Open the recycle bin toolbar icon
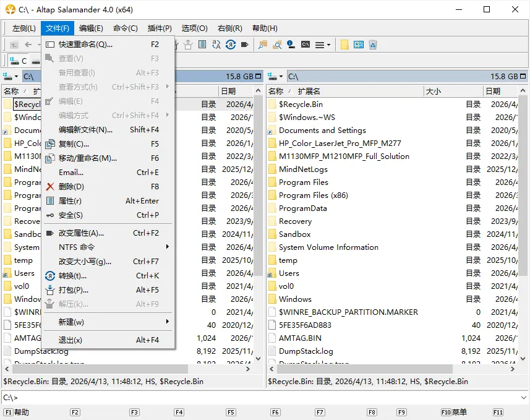This screenshot has height=420, width=530. coord(373,45)
